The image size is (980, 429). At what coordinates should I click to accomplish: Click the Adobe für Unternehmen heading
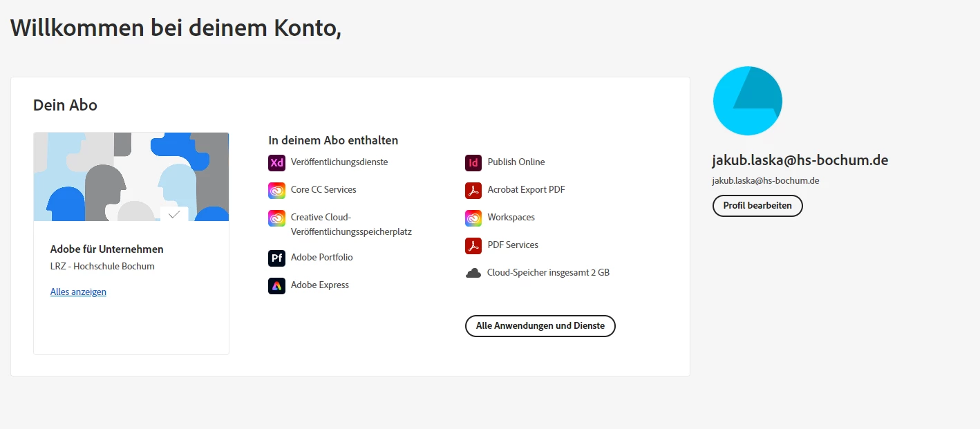107,249
